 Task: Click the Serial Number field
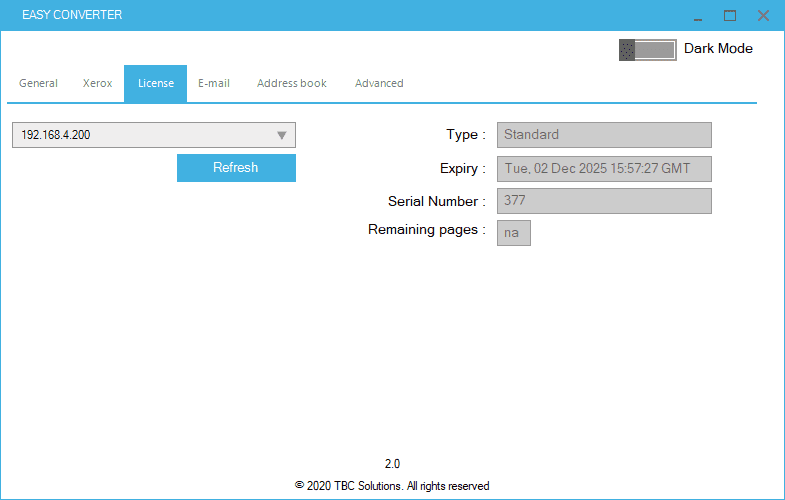[x=603, y=201]
